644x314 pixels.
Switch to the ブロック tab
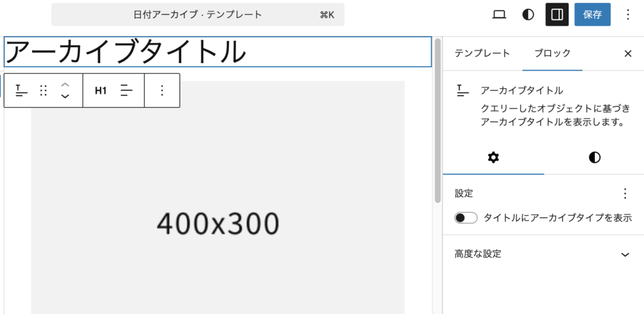(x=552, y=53)
